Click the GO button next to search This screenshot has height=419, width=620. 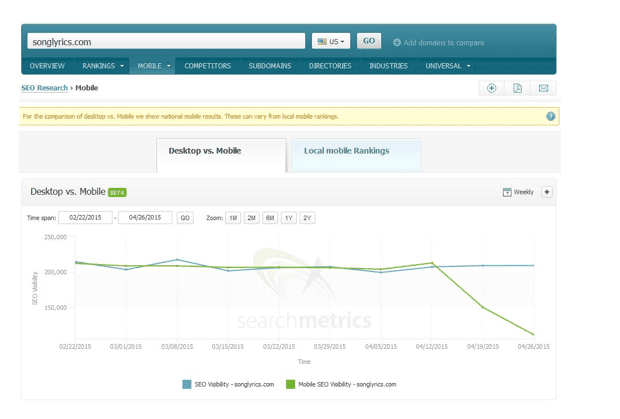tap(369, 42)
